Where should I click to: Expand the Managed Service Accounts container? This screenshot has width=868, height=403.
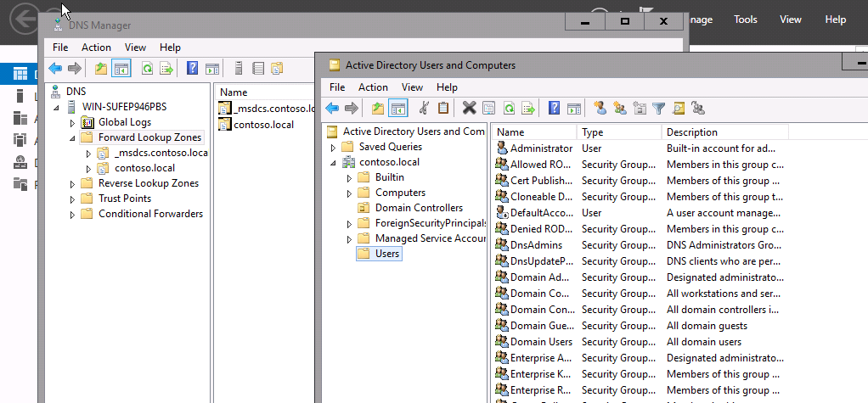point(349,239)
